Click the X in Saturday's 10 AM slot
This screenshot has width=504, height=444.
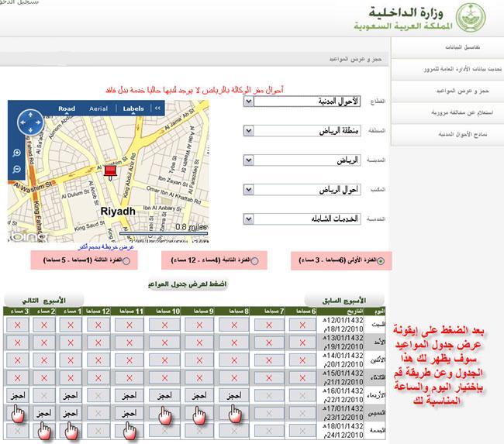point(164,325)
